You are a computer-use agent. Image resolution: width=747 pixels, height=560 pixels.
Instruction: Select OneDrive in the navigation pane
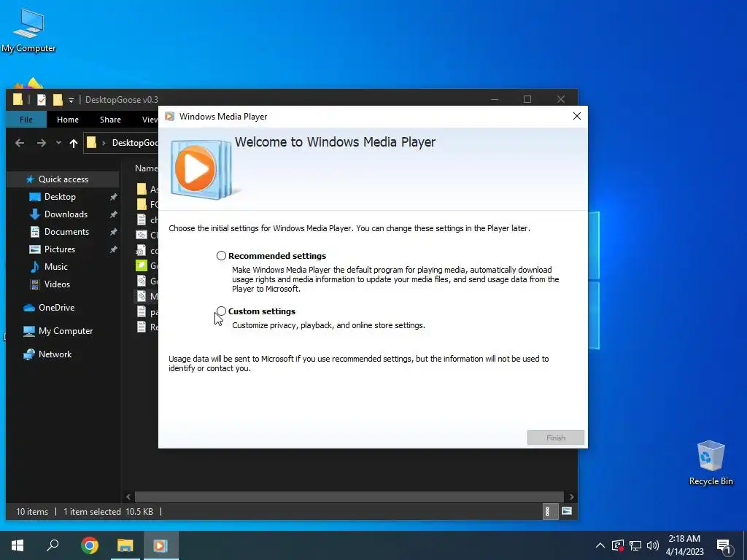coord(56,308)
